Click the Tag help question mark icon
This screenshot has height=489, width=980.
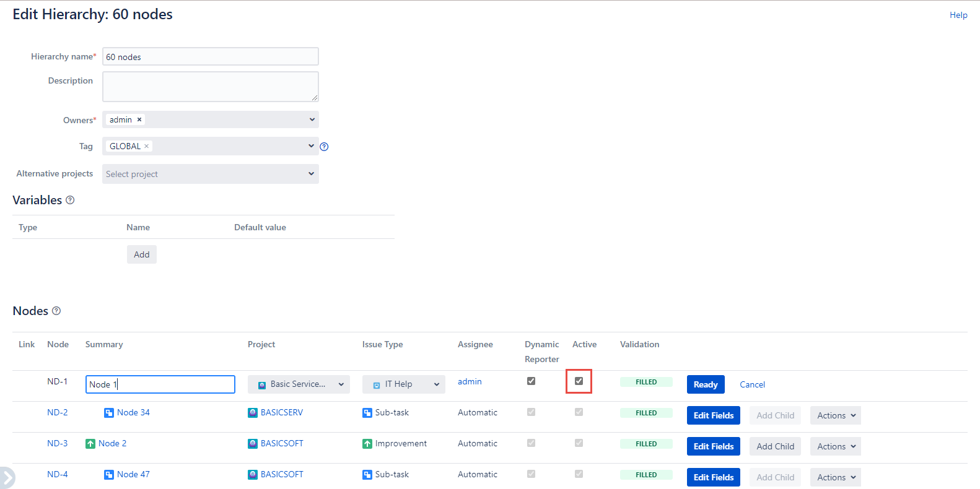(324, 147)
